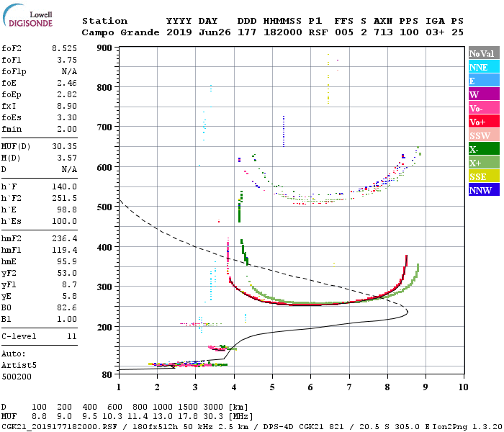Image resolution: width=504 pixels, height=432 pixels.
Task: Click the Jun26 date in header
Action: tap(215, 32)
